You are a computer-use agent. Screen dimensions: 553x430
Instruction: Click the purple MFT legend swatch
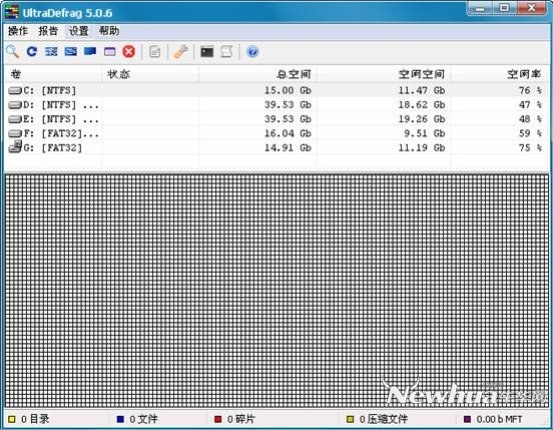click(467, 419)
